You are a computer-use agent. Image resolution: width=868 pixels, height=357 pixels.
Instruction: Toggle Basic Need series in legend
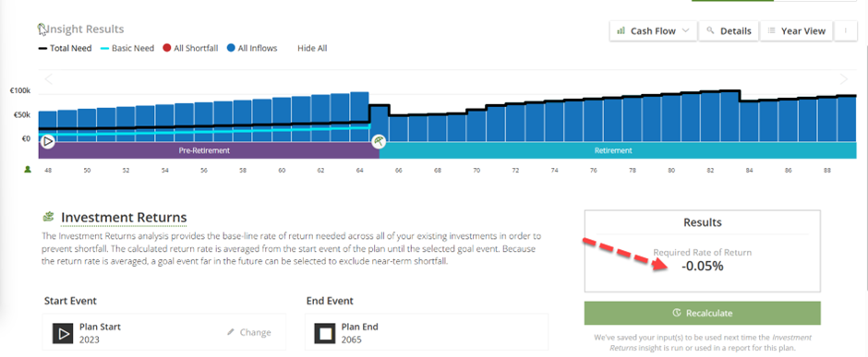tap(127, 48)
